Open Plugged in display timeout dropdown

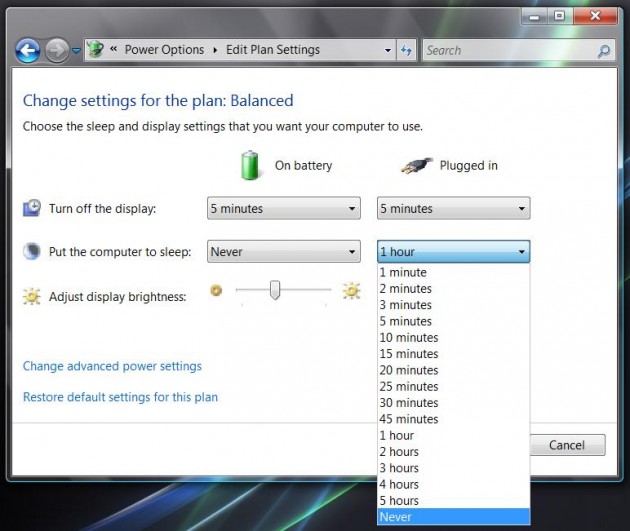coord(454,208)
